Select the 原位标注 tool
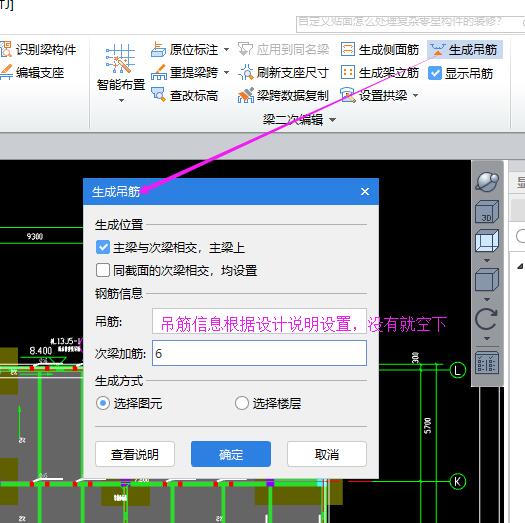The width and height of the screenshot is (525, 523). coord(184,50)
